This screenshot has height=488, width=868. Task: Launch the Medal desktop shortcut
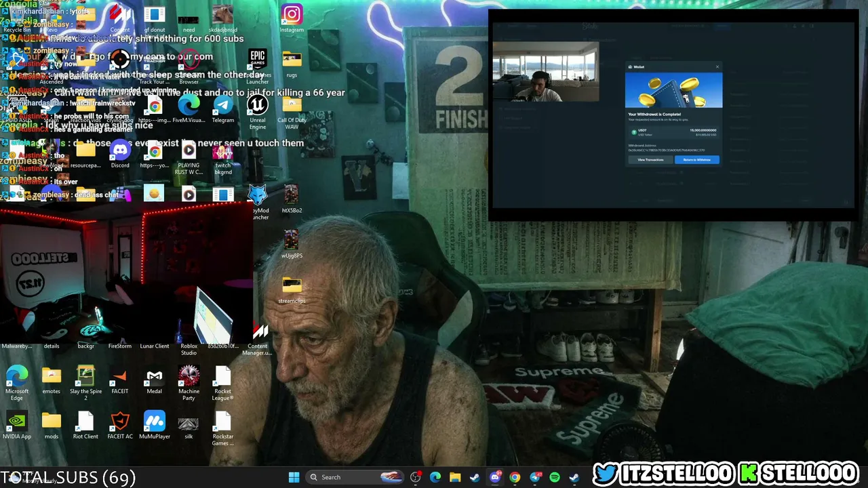point(155,380)
